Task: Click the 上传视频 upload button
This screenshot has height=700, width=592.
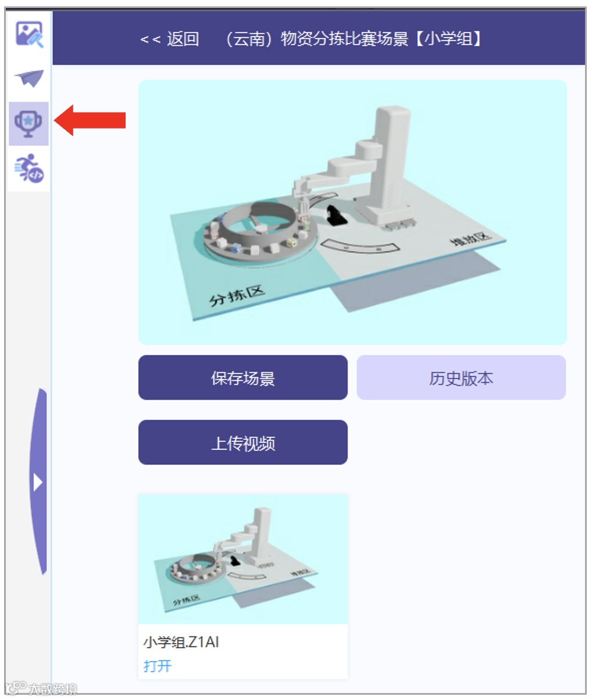Action: click(243, 443)
